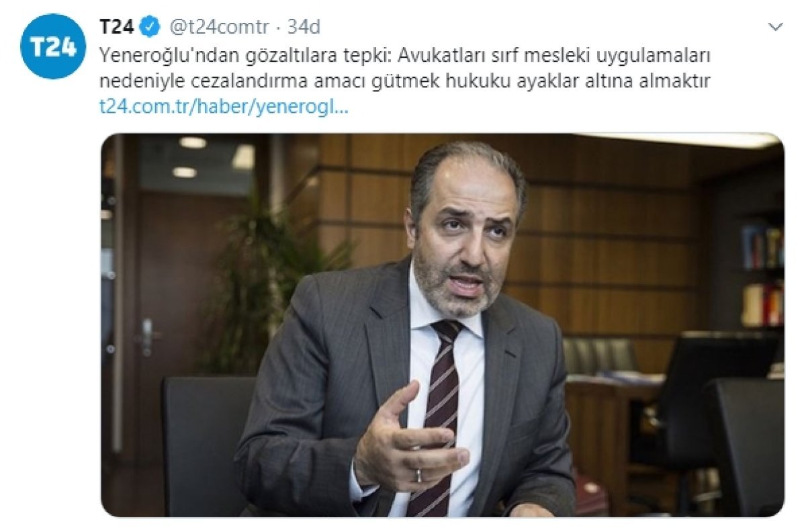Image resolution: width=806 pixels, height=532 pixels.
Task: Expand the tweet options chevron menu
Action: 775,27
